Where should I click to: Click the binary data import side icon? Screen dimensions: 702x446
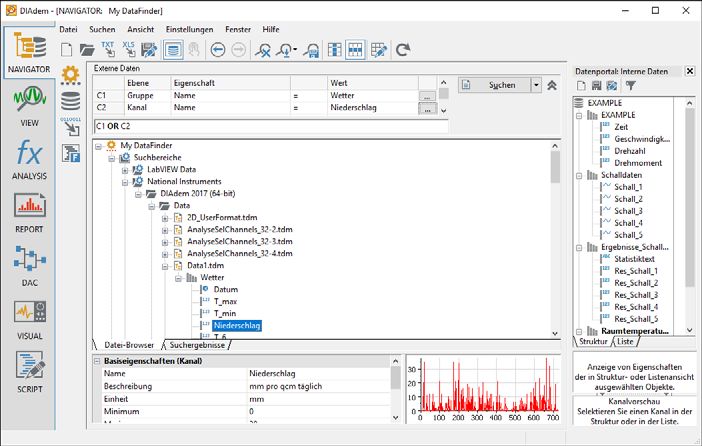tap(71, 127)
